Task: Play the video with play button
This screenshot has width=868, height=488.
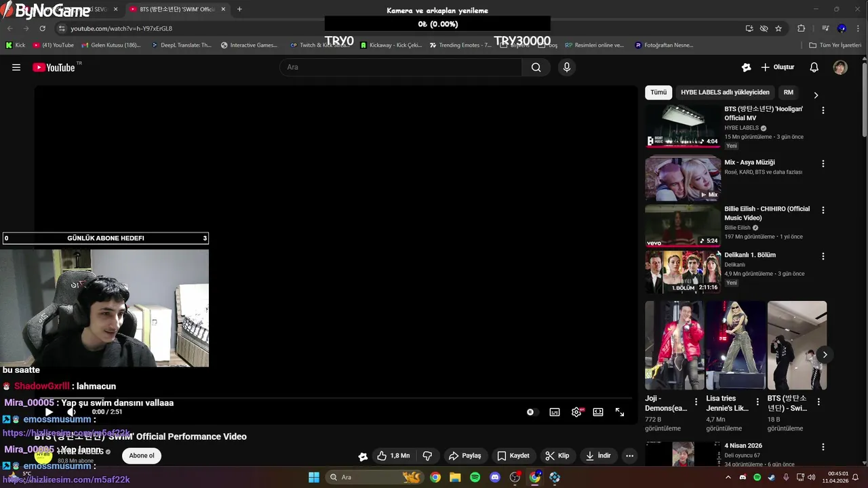Action: coord(49,412)
